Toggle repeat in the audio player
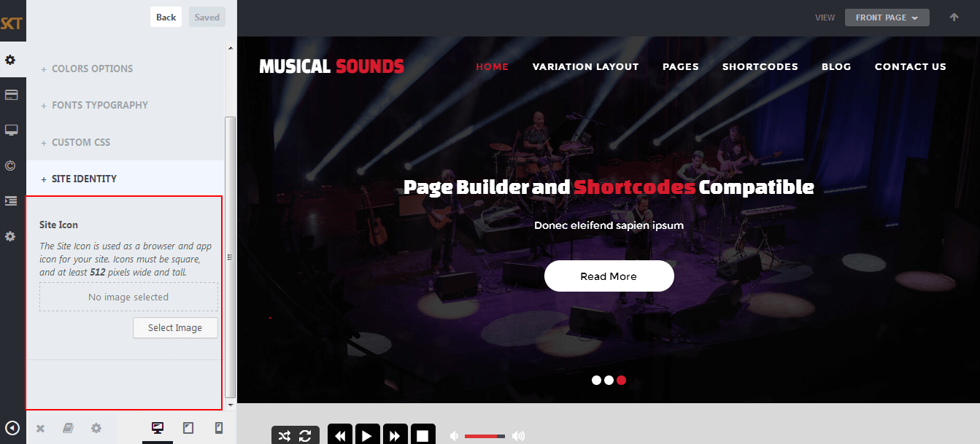The width and height of the screenshot is (980, 444). (306, 436)
